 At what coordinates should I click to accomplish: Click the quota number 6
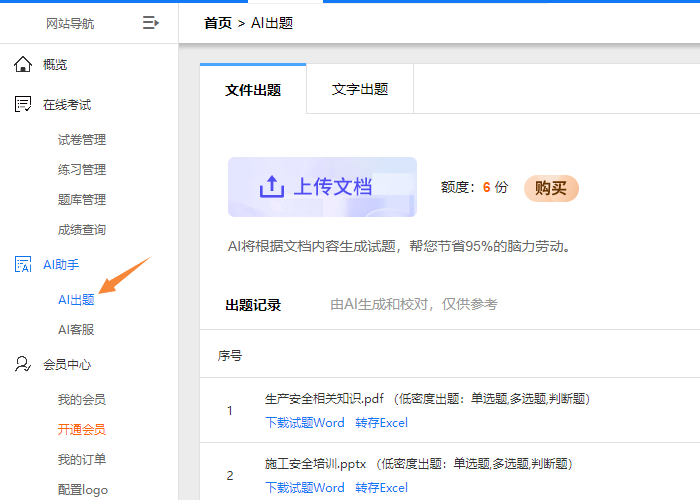pos(487,187)
